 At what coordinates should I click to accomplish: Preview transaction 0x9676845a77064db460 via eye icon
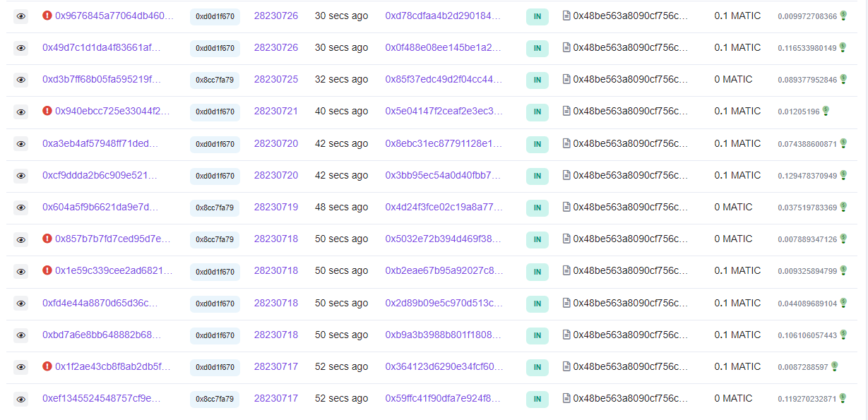(x=21, y=16)
